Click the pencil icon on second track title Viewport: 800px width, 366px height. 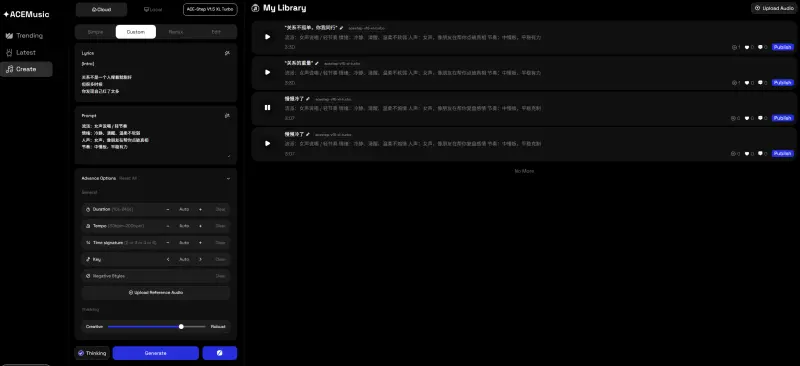317,63
